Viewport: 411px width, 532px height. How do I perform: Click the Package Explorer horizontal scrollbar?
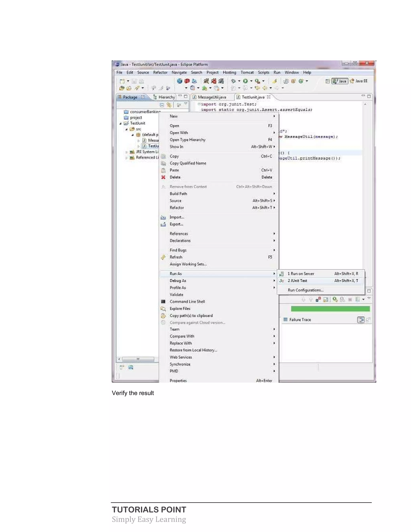[x=138, y=359]
